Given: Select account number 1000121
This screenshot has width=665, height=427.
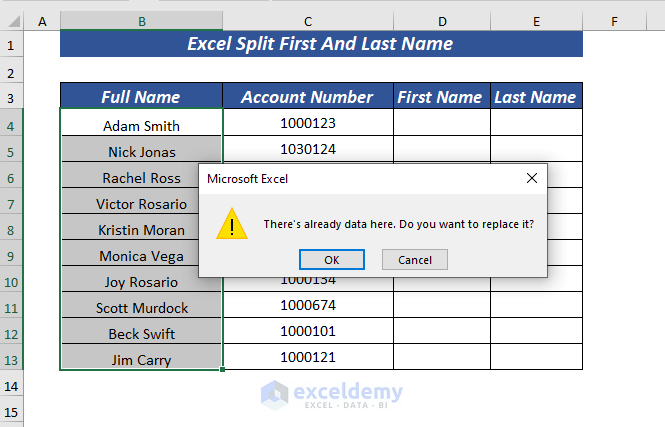Looking at the screenshot, I should [308, 357].
